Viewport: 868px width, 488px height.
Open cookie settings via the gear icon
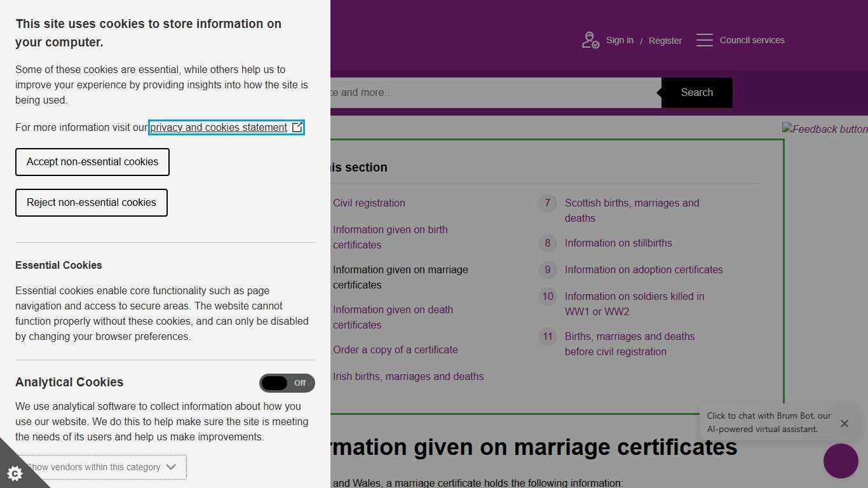[x=15, y=473]
